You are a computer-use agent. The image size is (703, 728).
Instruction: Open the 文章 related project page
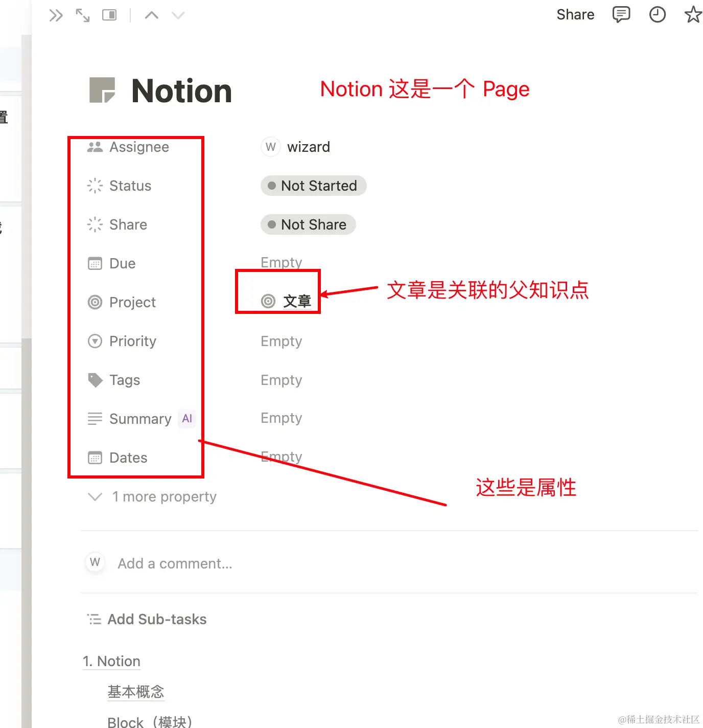[x=297, y=301]
